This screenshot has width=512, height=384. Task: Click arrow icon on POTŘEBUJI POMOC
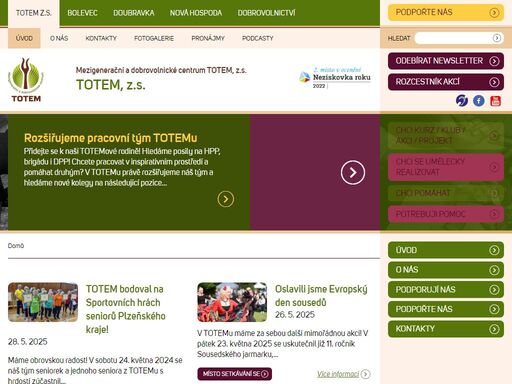pos(494,214)
